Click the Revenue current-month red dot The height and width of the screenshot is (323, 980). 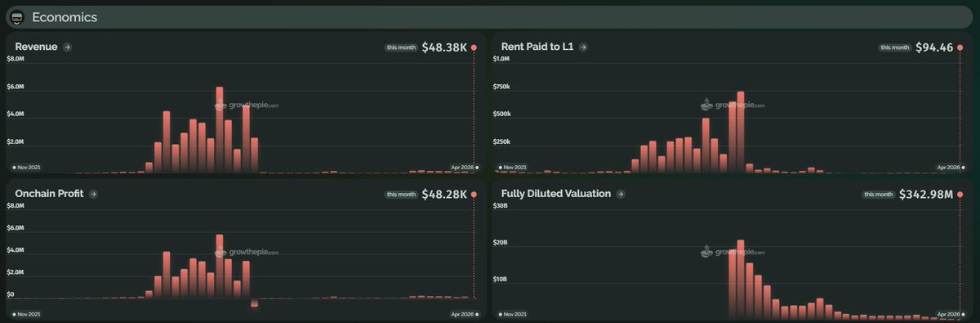(474, 47)
